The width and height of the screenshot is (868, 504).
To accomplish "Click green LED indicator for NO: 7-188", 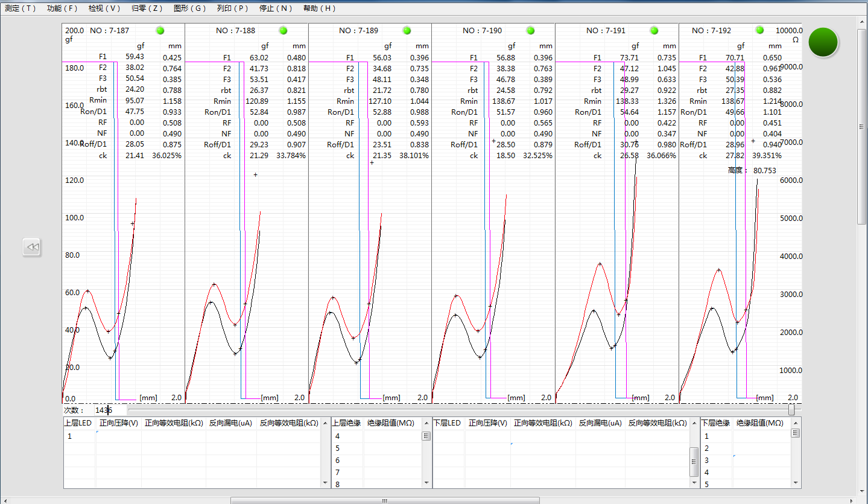I will click(284, 30).
